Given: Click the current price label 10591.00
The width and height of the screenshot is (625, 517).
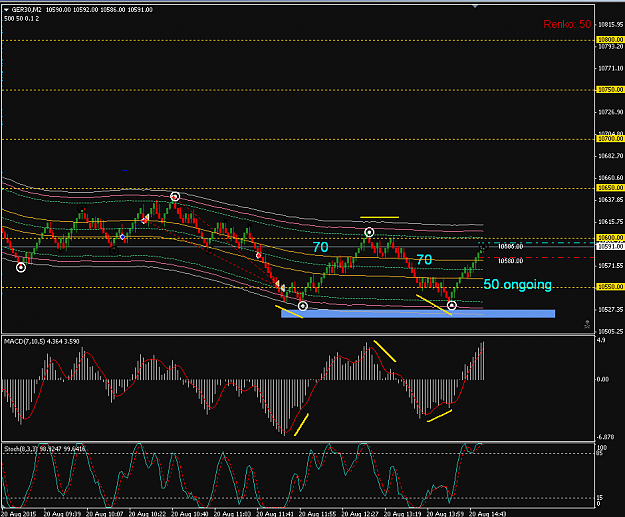Looking at the screenshot, I should click(610, 247).
